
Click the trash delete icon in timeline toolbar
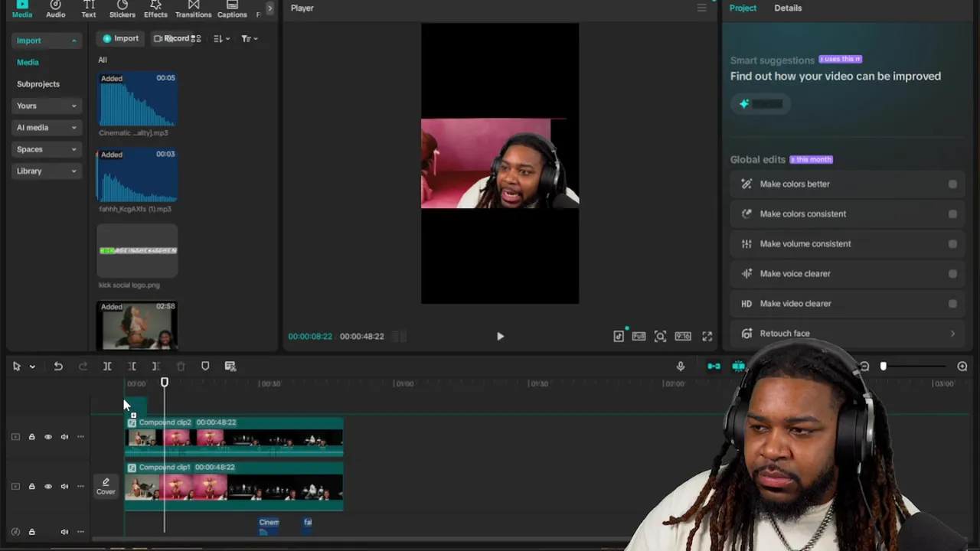click(181, 367)
